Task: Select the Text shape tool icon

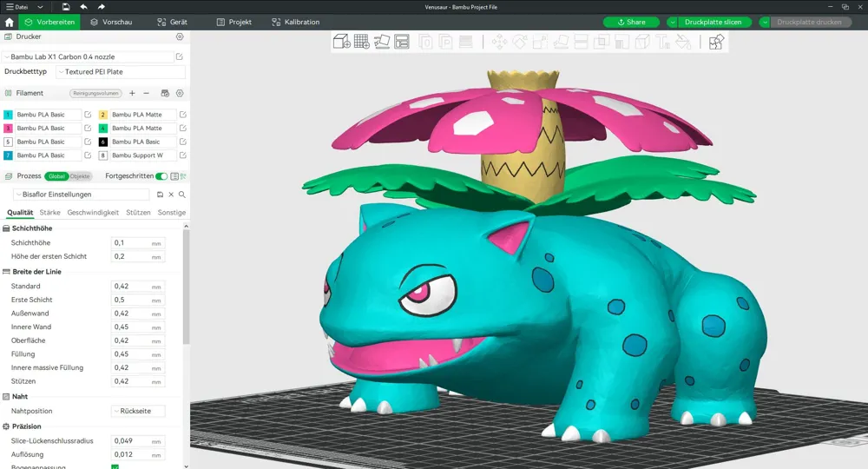Action: 662,42
